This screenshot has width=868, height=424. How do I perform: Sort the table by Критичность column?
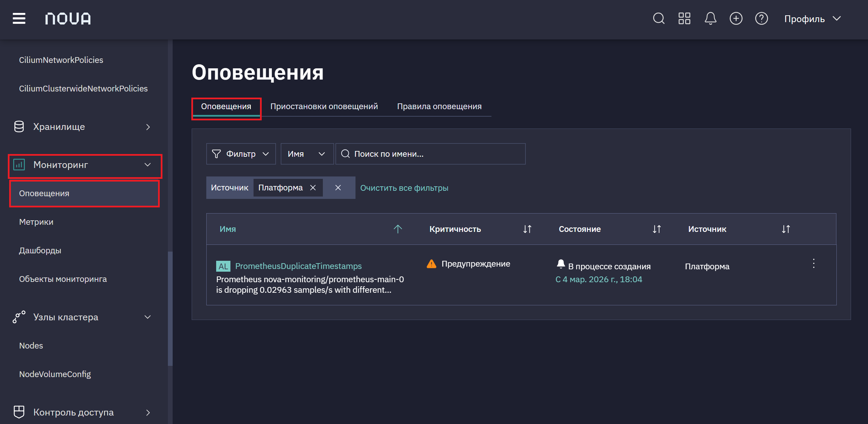(527, 229)
